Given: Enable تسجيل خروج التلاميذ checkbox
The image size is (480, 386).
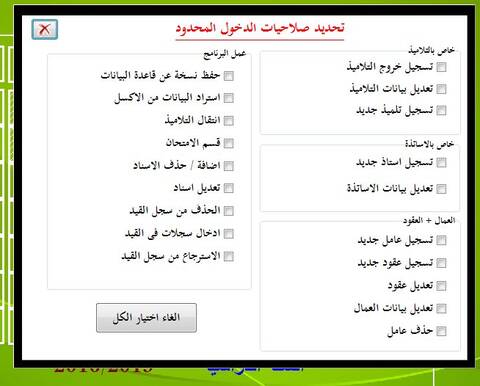Looking at the screenshot, I should coord(441,67).
